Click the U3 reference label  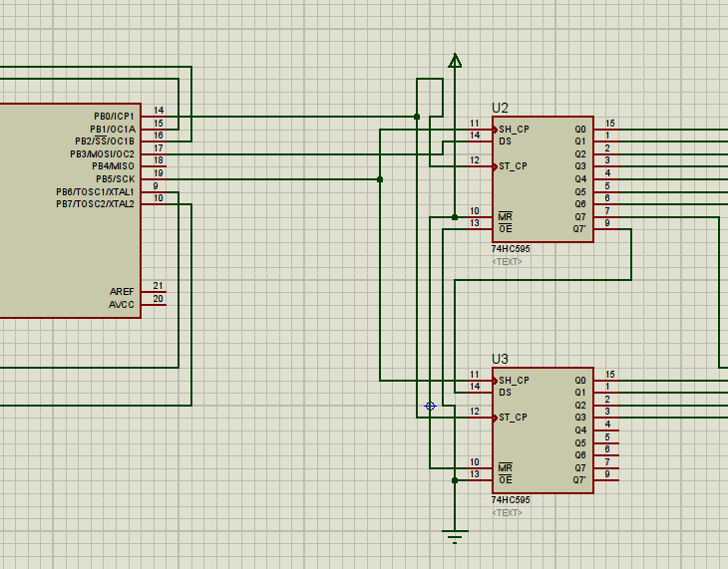[x=500, y=359]
